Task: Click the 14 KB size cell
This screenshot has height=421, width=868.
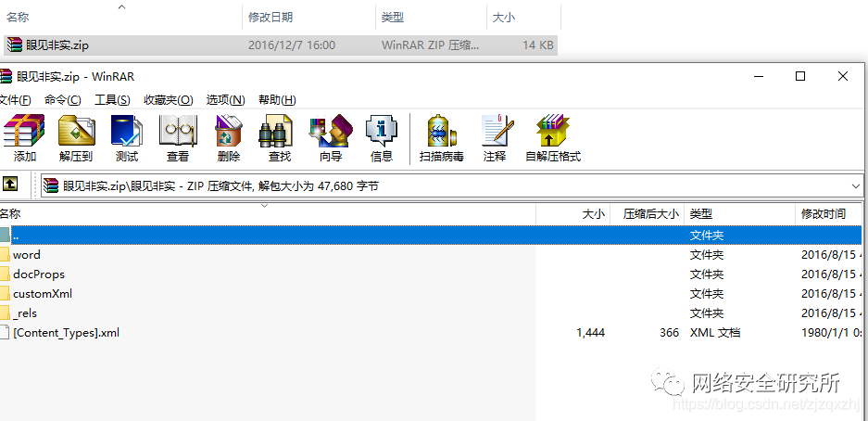Action: 538,45
